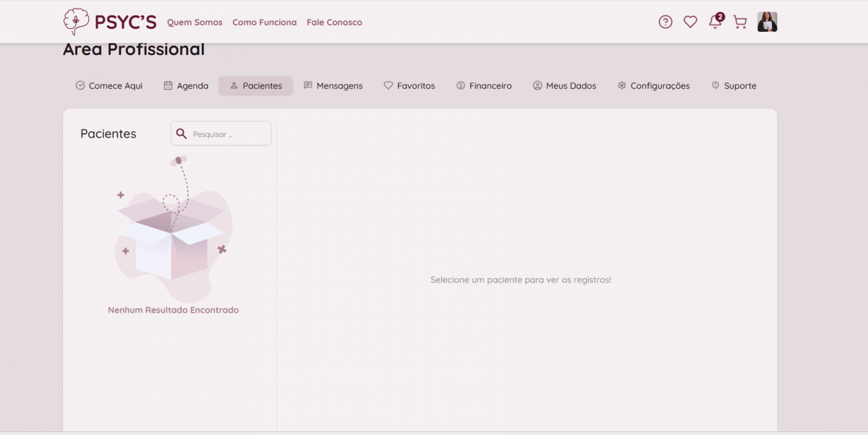The width and height of the screenshot is (868, 435).
Task: Click the PSYC'S logo
Action: pos(110,22)
